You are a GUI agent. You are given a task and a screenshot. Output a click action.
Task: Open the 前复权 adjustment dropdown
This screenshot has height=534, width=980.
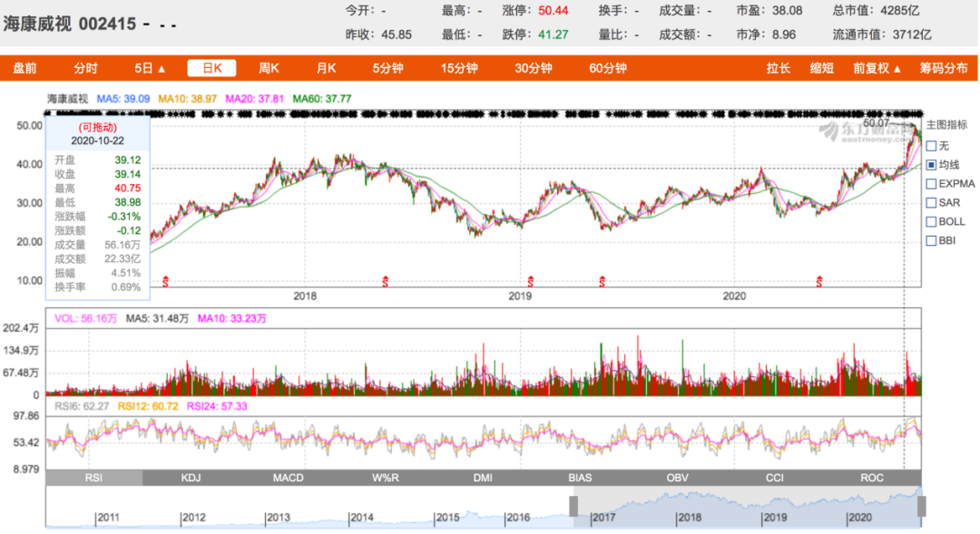pyautogui.click(x=877, y=68)
